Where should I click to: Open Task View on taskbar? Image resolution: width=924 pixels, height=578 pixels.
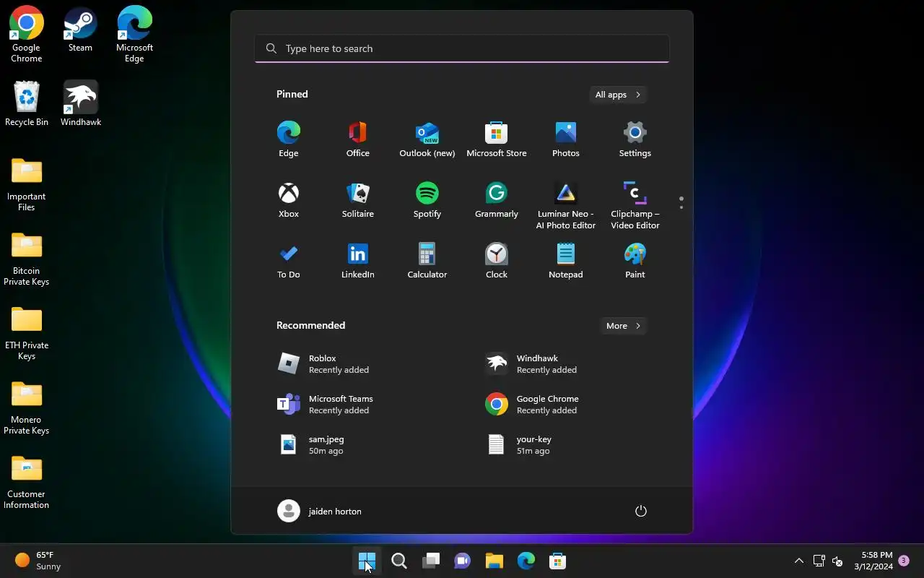point(431,561)
